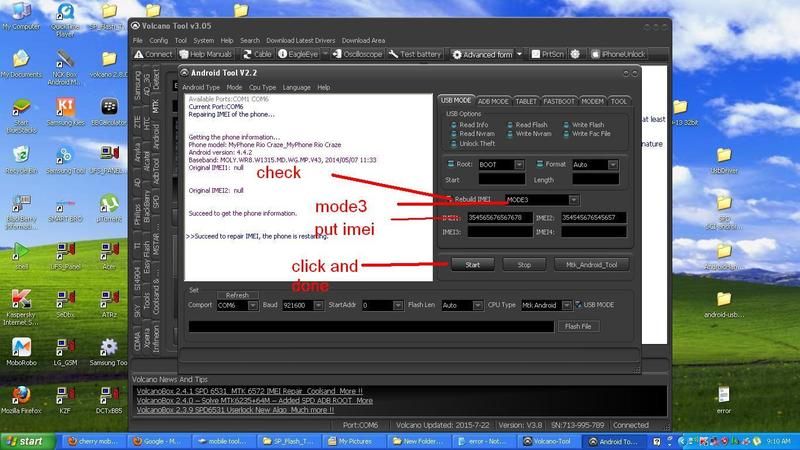Image resolution: width=800 pixels, height=450 pixels.
Task: Click the Test battery toolbar button
Action: pos(414,54)
